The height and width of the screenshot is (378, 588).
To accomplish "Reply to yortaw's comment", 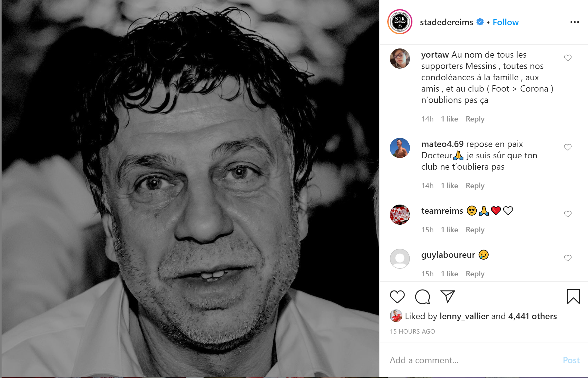I will [x=475, y=119].
